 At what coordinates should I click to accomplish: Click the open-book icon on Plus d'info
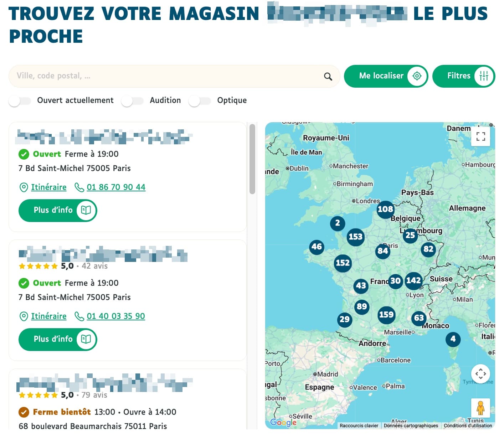tap(87, 210)
